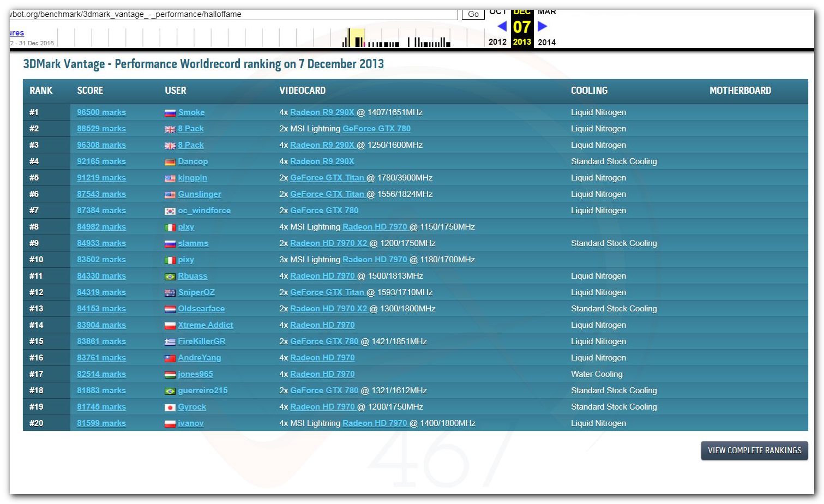Open the 81599 marks score link

coord(101,423)
